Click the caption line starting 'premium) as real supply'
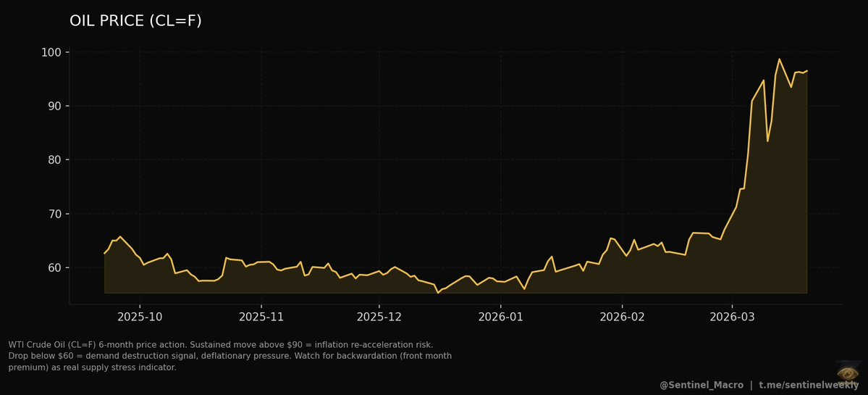The width and height of the screenshot is (868, 395). [x=93, y=367]
